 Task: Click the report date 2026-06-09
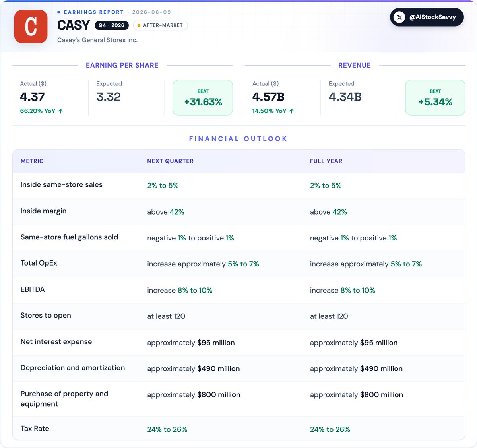pos(151,12)
